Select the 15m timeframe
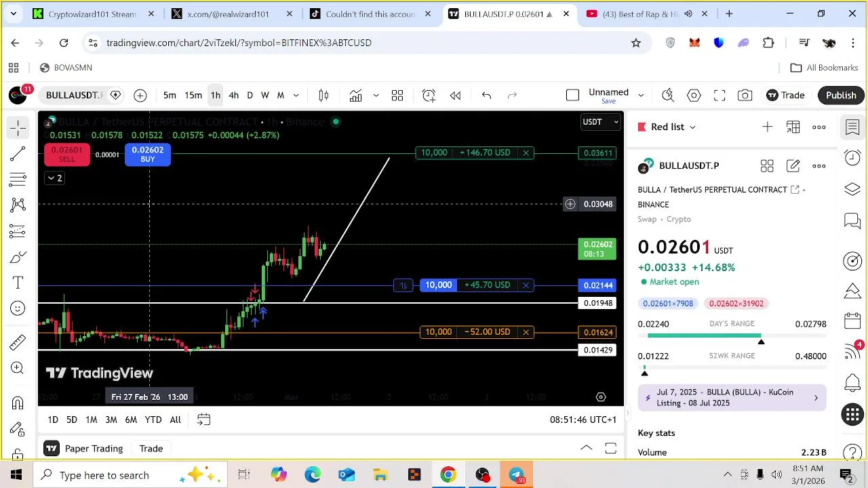 click(x=193, y=96)
